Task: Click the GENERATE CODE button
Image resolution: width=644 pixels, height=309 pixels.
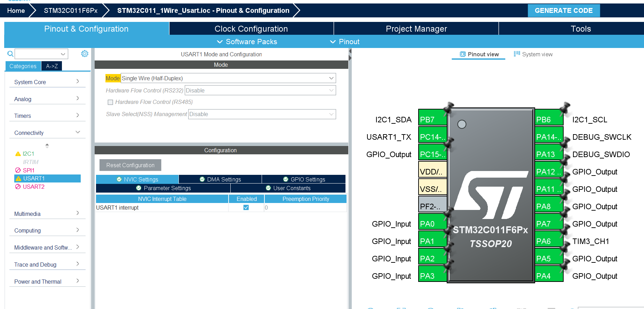Action: [563, 10]
